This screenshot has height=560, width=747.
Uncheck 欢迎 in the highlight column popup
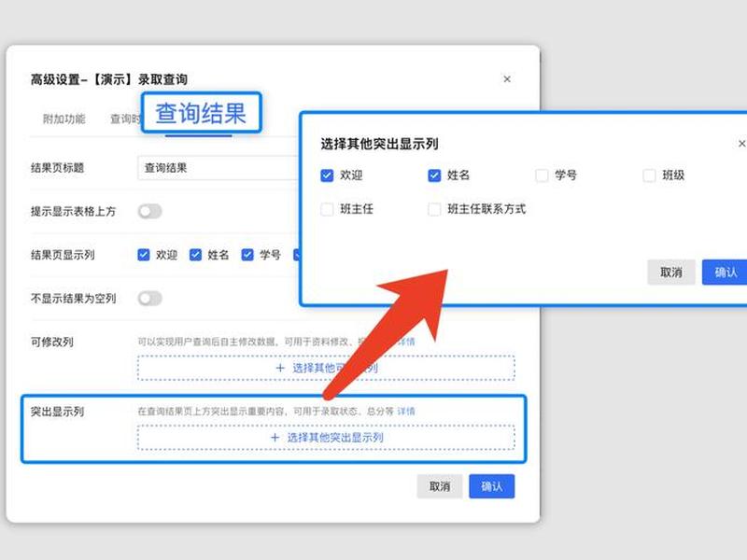327,175
